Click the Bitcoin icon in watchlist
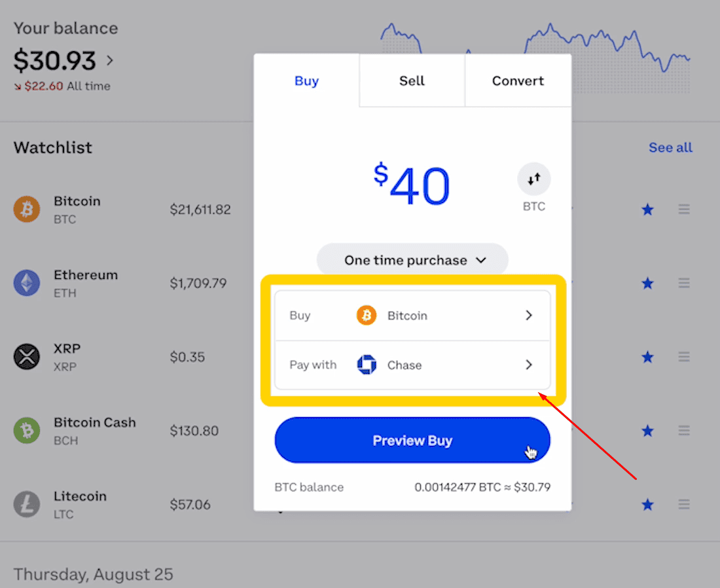Viewport: 720px width, 588px height. pos(27,210)
